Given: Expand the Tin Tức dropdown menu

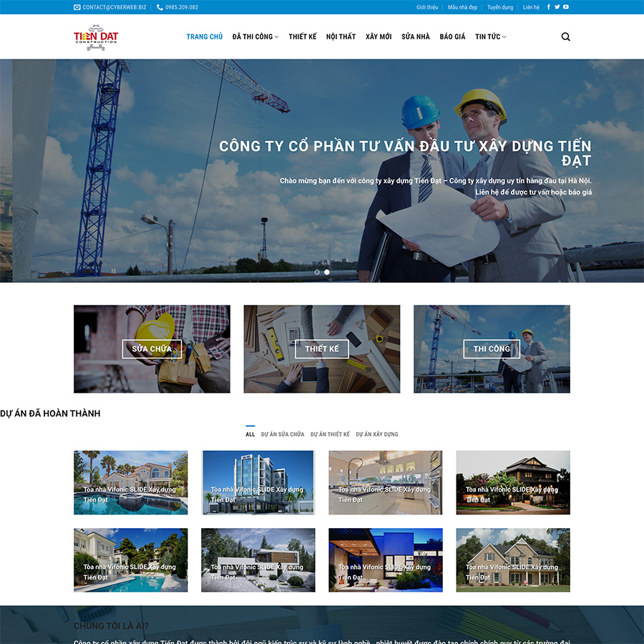Looking at the screenshot, I should tap(490, 37).
